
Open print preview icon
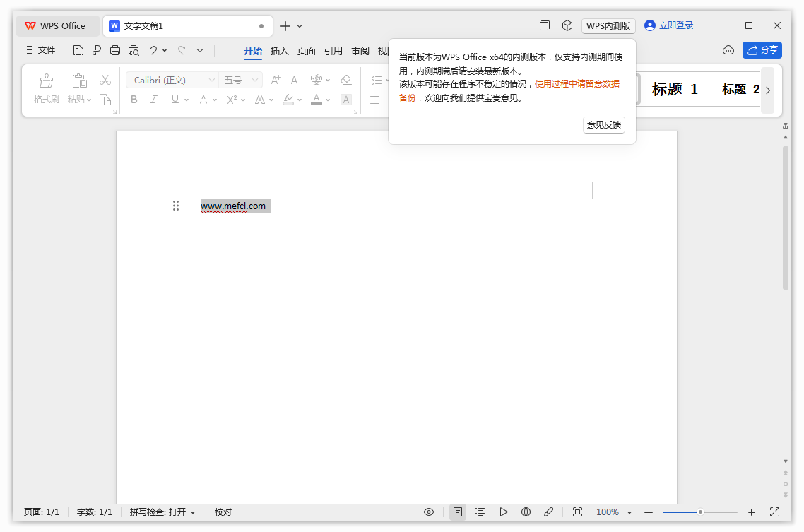(x=134, y=50)
